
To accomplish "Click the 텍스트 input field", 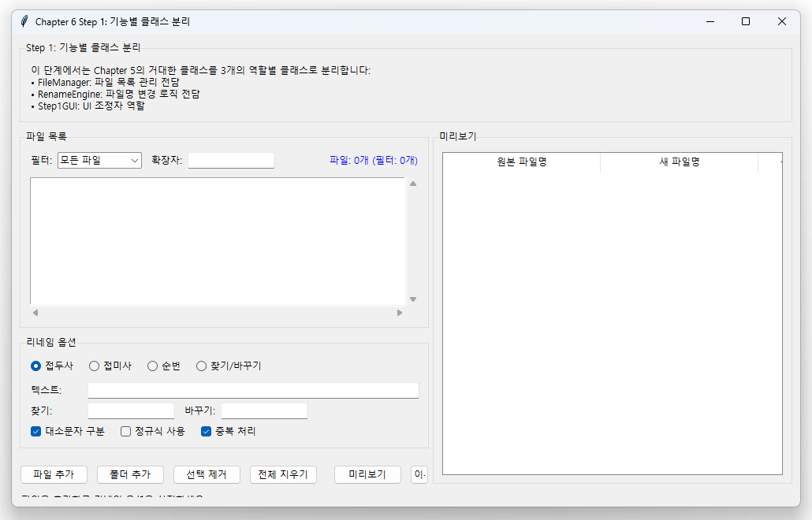I will [253, 390].
